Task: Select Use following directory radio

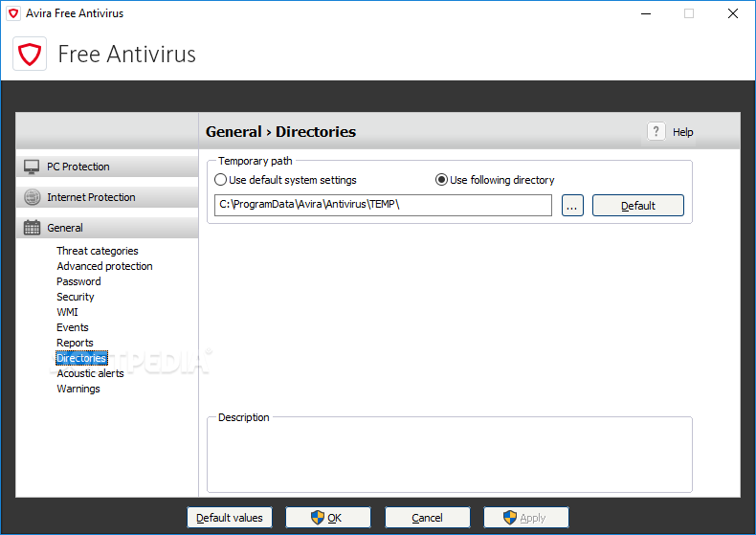Action: [x=441, y=180]
